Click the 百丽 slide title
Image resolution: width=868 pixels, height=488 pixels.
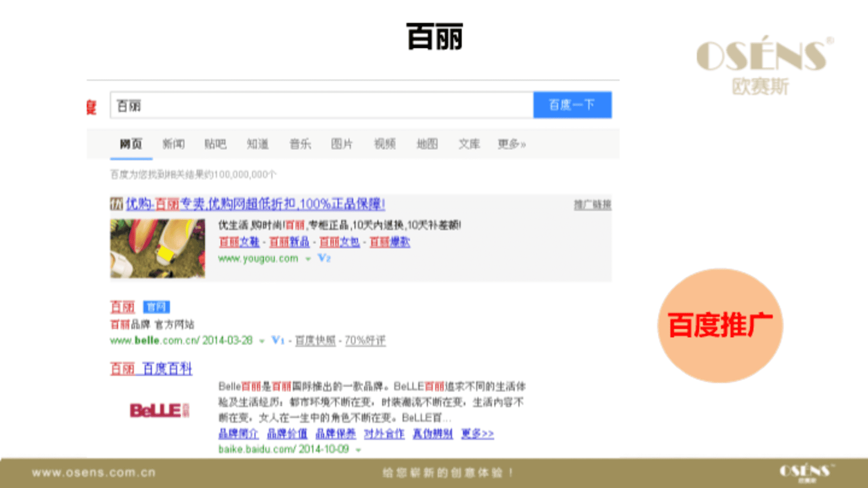[435, 37]
